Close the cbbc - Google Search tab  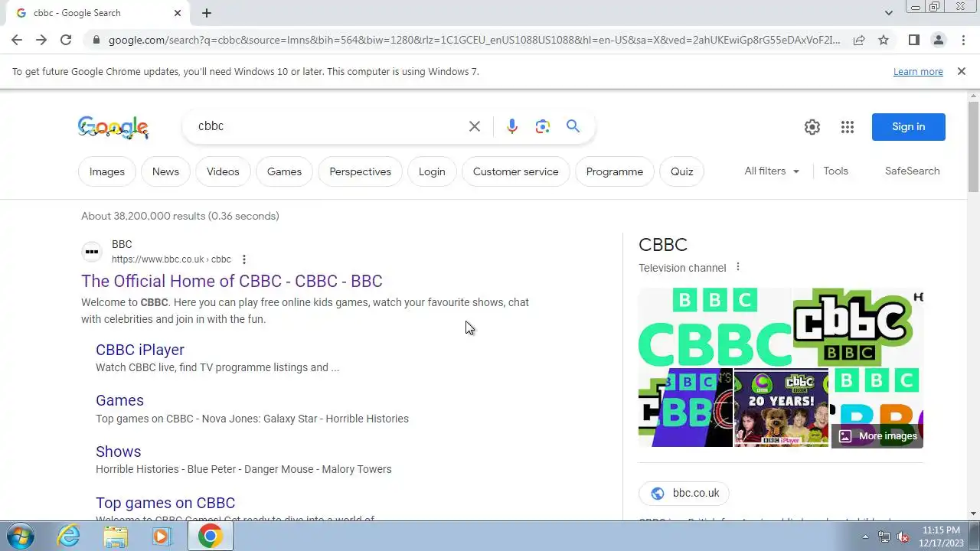click(x=178, y=13)
